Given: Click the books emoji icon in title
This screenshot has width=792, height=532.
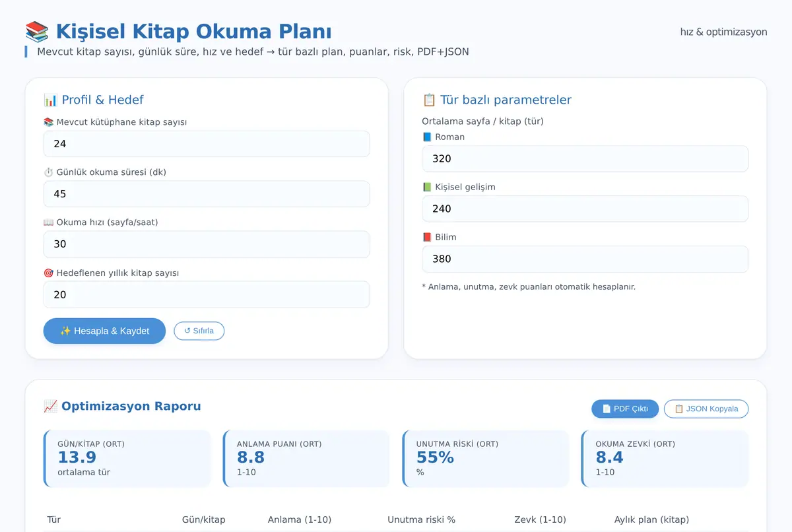Looking at the screenshot, I should 37,31.
